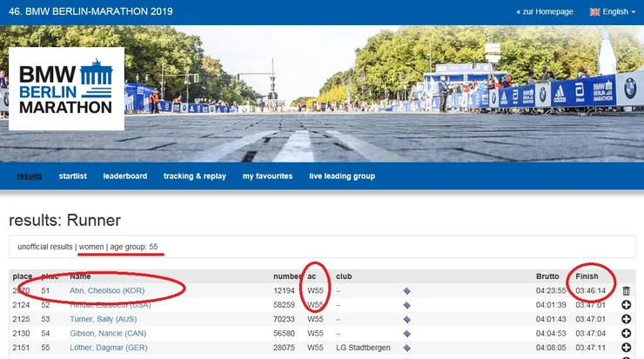644x359 pixels.
Task: Click the BMW Berlin Marathon logo
Action: click(66, 89)
